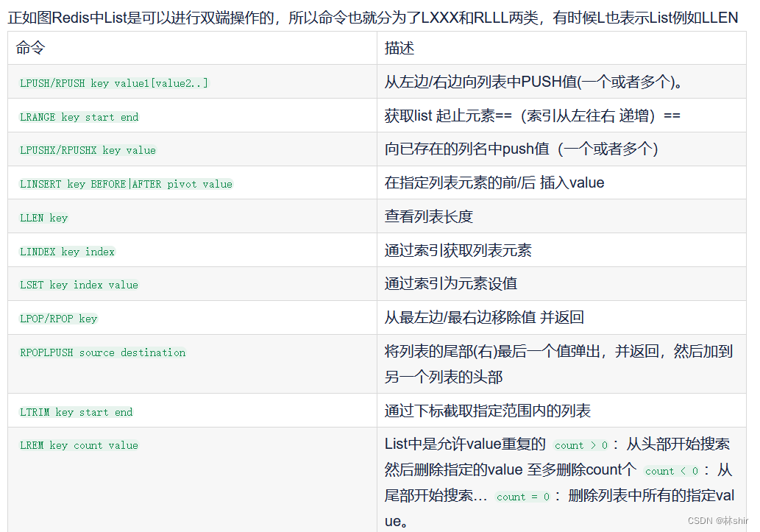
Task: Click description '查看列表长度'
Action: 428,217
